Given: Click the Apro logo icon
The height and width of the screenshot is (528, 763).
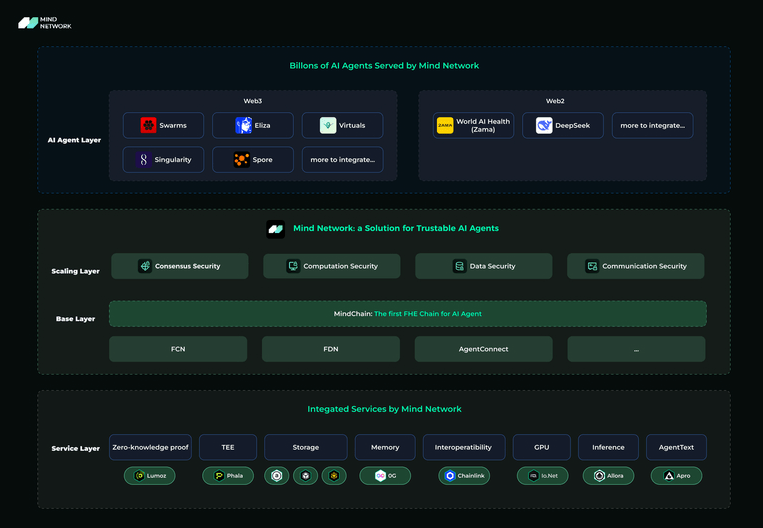Looking at the screenshot, I should pyautogui.click(x=669, y=476).
